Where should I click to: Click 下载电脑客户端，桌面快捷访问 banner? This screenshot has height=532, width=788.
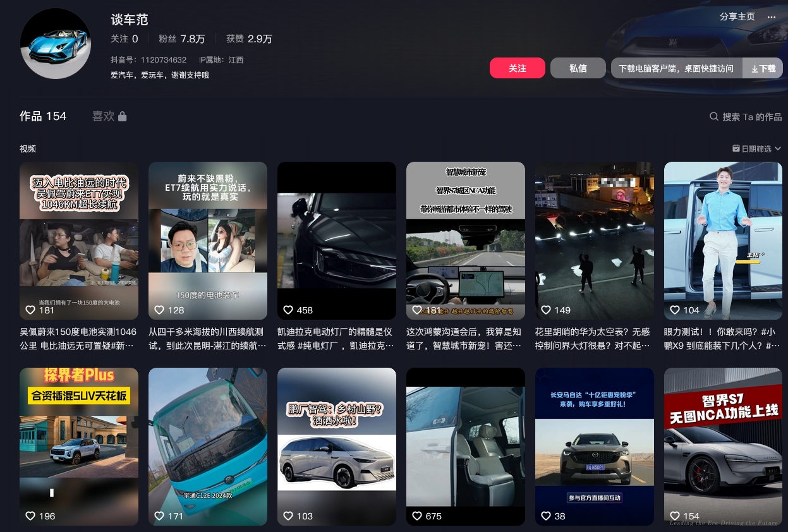(x=676, y=68)
